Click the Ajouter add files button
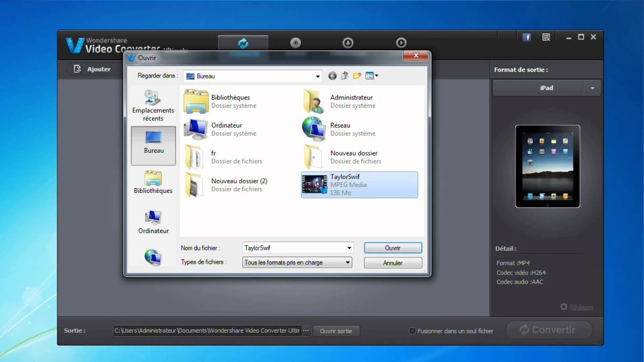This screenshot has width=644, height=362. [x=93, y=69]
